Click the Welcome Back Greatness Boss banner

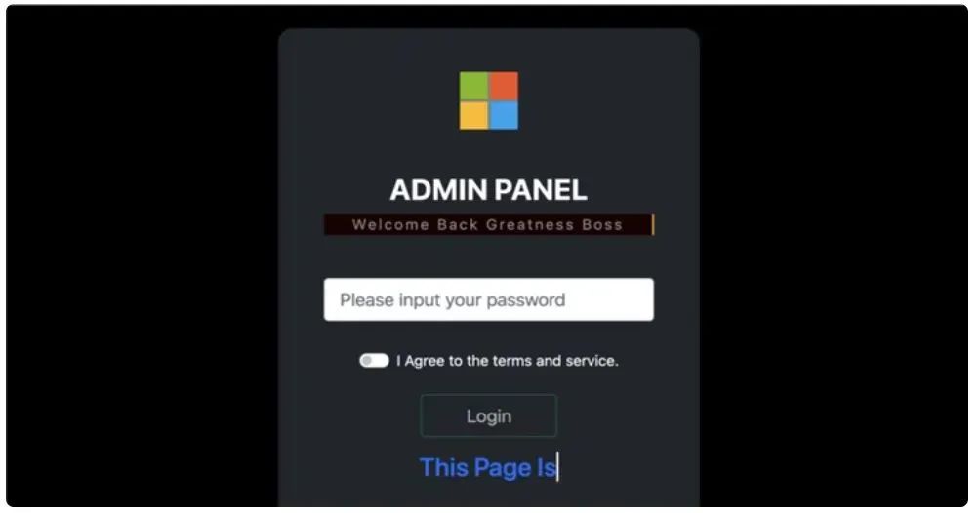[487, 225]
